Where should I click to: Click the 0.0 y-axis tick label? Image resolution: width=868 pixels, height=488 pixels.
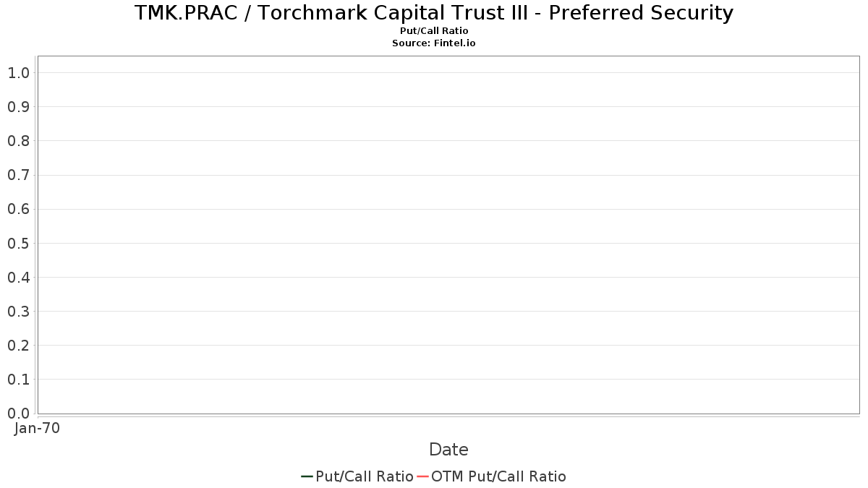tap(18, 413)
